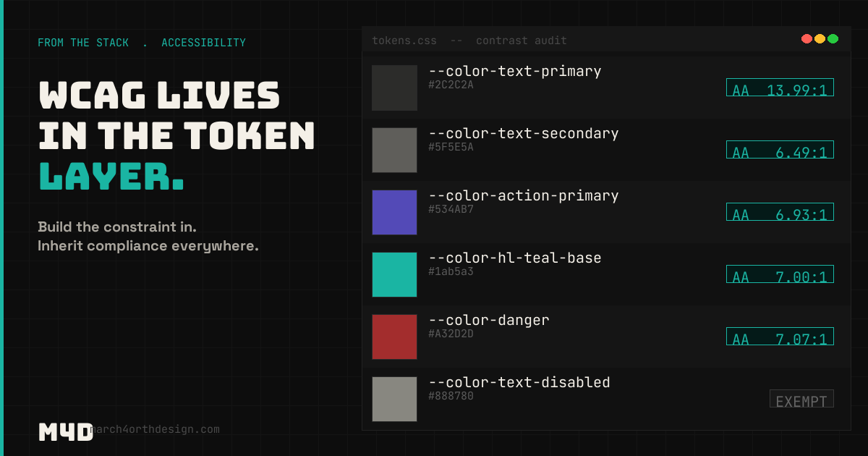Screen dimensions: 868x456
Task: Select the --color-text-primary dark swatch
Action: point(394,88)
